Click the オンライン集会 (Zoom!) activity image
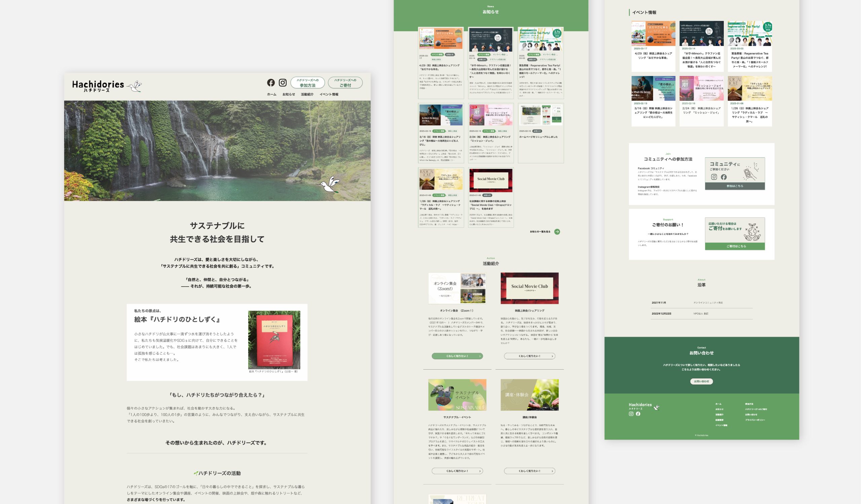861x504 pixels. coord(457,288)
